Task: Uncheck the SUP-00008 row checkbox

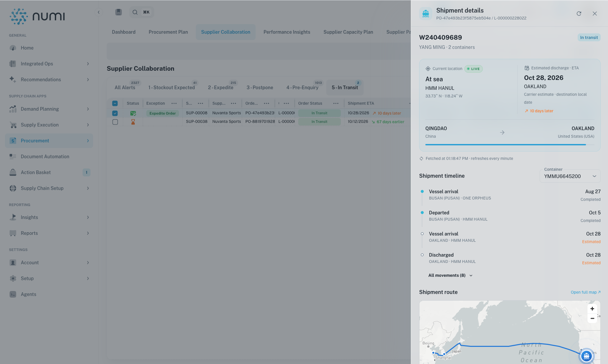Action: (x=115, y=113)
